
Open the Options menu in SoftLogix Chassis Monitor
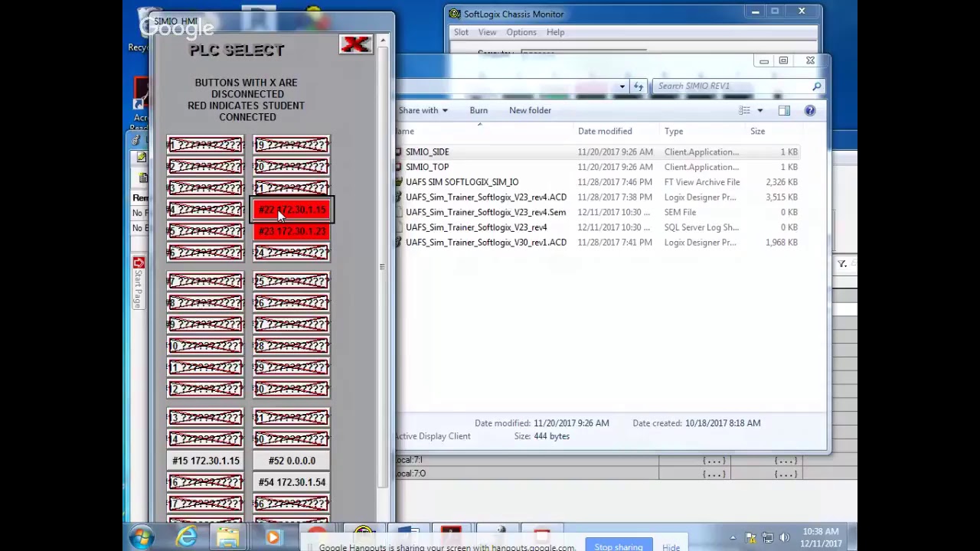[521, 32]
